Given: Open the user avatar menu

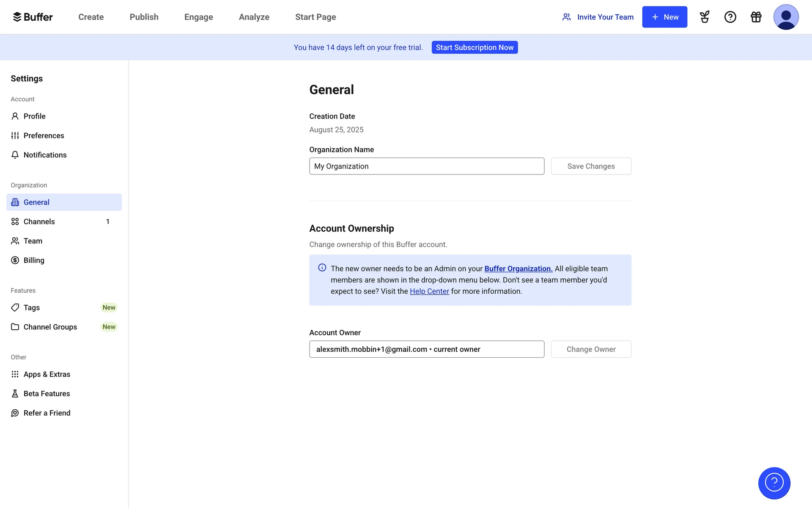Looking at the screenshot, I should tap(786, 17).
